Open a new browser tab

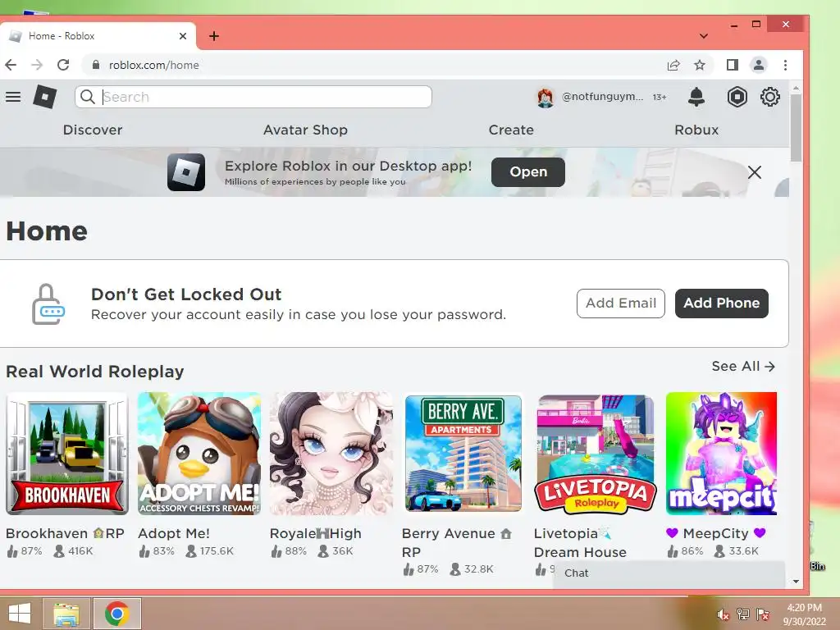[x=214, y=36]
